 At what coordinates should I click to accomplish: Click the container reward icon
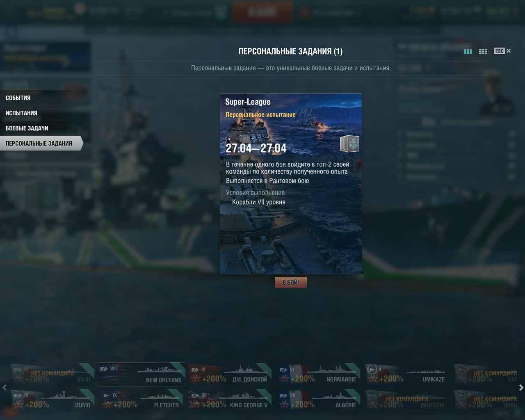click(349, 144)
